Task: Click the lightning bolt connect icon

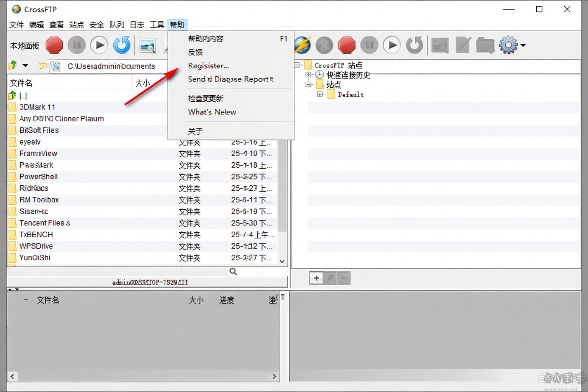Action: pyautogui.click(x=302, y=45)
